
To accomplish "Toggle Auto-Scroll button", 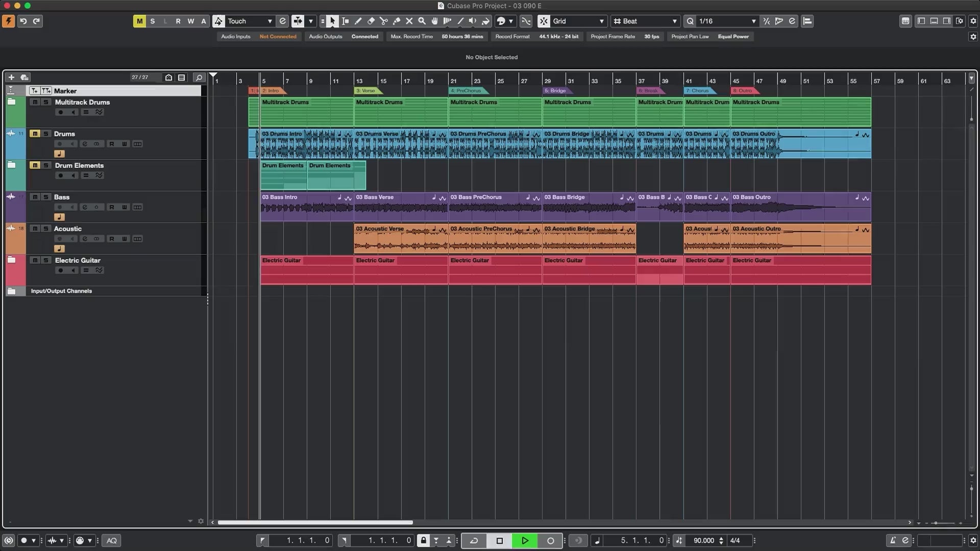I will pyautogui.click(x=298, y=21).
